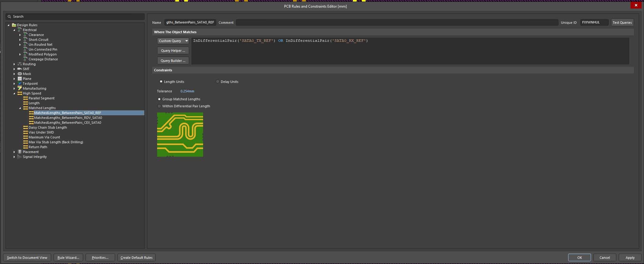This screenshot has height=264, width=644.
Task: Click the Test Queries button
Action: pyautogui.click(x=622, y=23)
